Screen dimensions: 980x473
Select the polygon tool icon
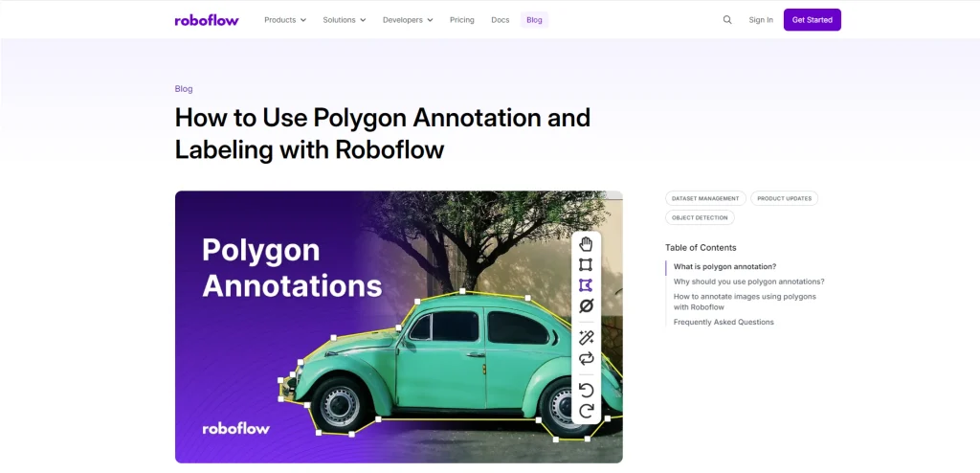click(x=586, y=285)
